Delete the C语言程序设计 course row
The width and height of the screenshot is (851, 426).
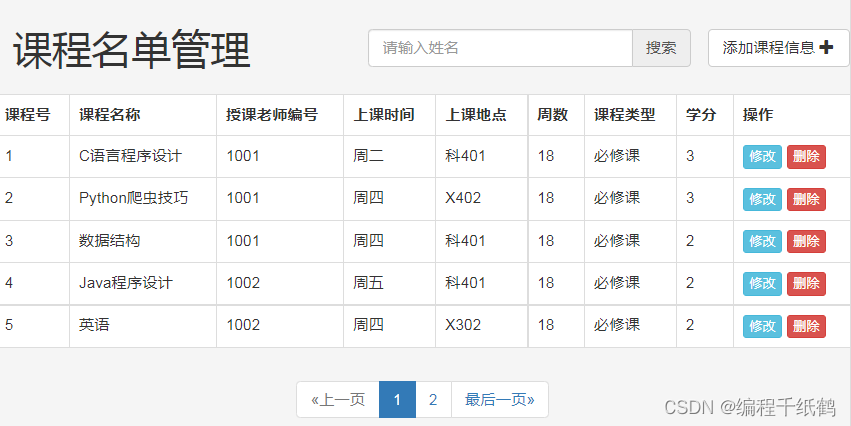pos(806,157)
